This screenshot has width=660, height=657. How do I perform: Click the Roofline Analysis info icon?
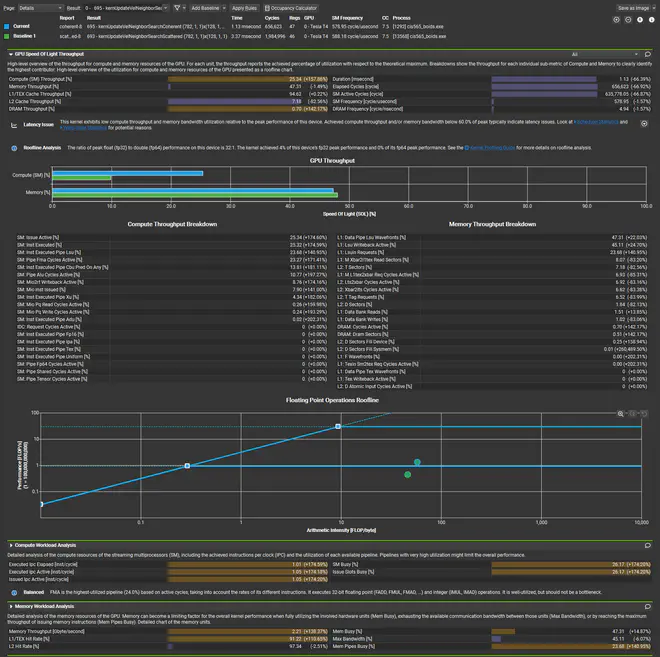click(x=14, y=147)
